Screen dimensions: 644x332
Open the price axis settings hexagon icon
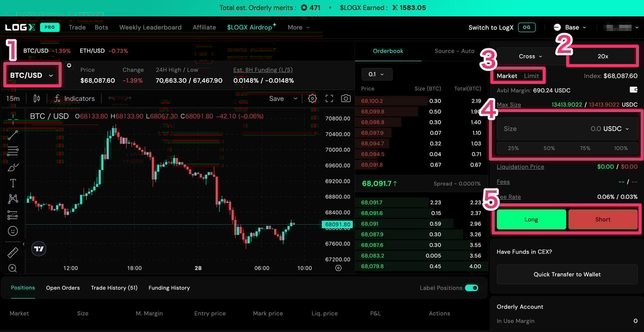(338, 268)
